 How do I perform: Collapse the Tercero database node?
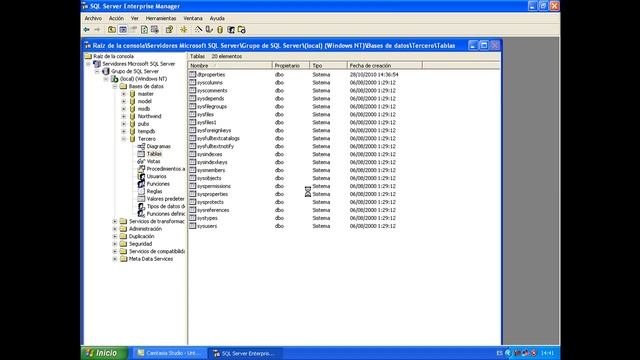pos(124,139)
